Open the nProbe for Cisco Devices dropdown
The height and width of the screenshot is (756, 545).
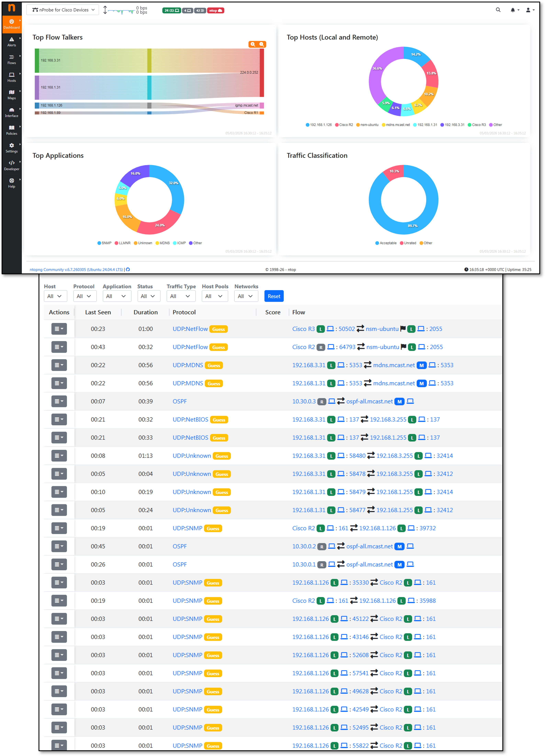63,10
